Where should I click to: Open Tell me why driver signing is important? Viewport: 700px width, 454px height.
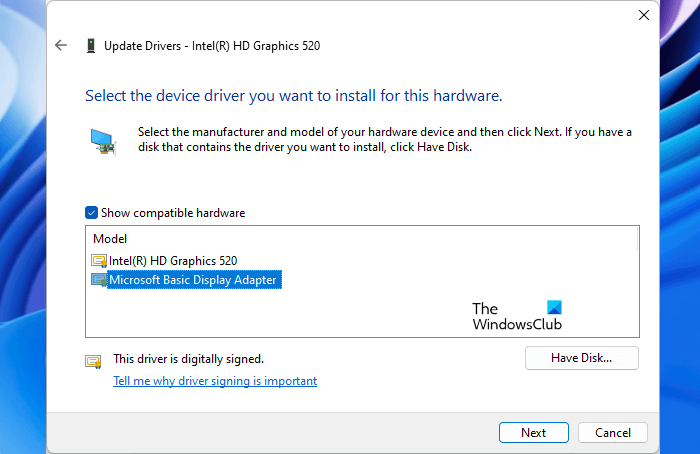215,381
